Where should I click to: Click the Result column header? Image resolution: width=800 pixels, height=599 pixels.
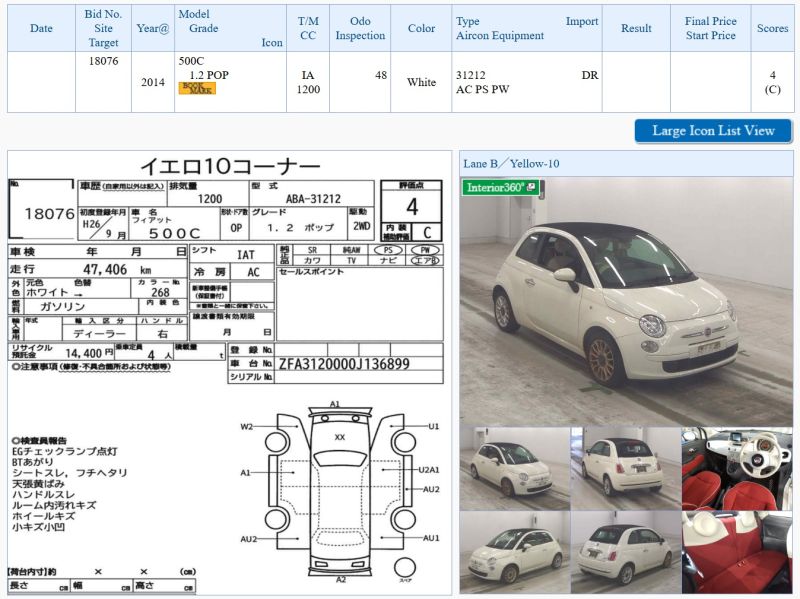[x=636, y=29]
